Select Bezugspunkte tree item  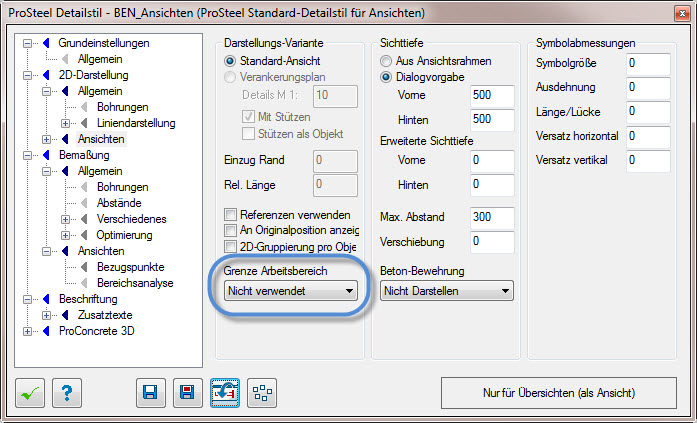point(131,267)
